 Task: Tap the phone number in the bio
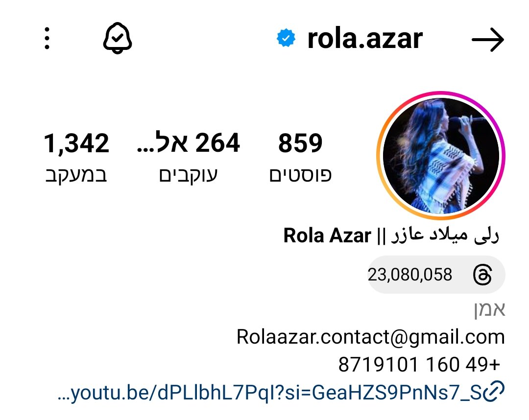pos(419,364)
